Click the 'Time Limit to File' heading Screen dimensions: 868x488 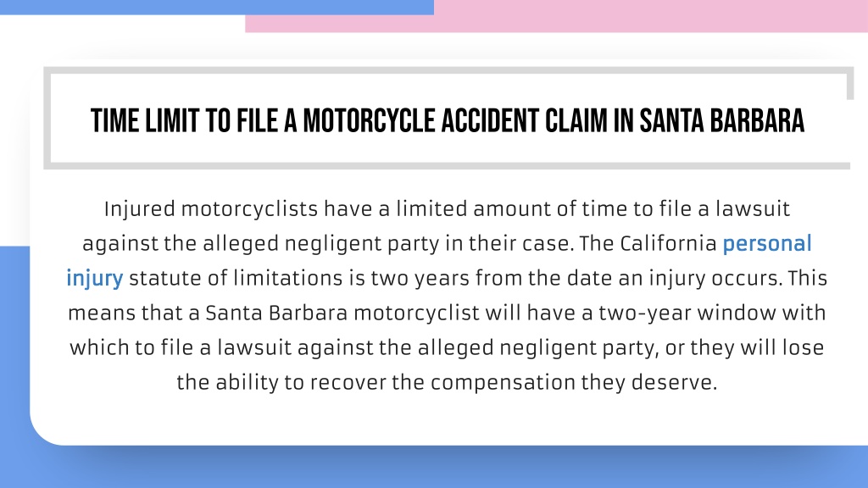(x=448, y=120)
